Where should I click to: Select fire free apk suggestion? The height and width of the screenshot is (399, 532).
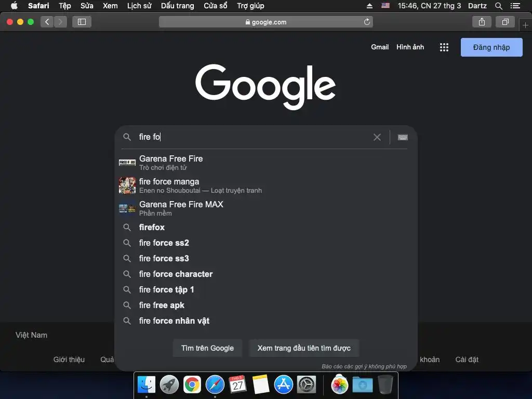click(x=266, y=305)
